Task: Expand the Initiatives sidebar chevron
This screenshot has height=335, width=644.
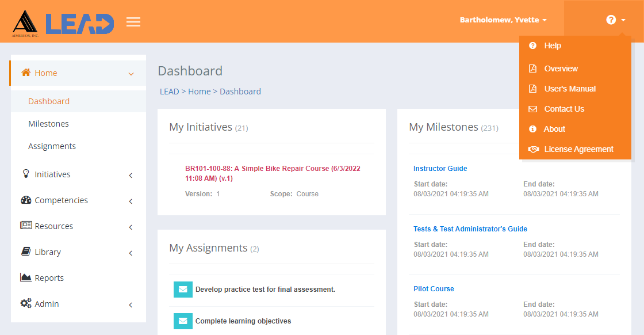Action: click(x=131, y=176)
